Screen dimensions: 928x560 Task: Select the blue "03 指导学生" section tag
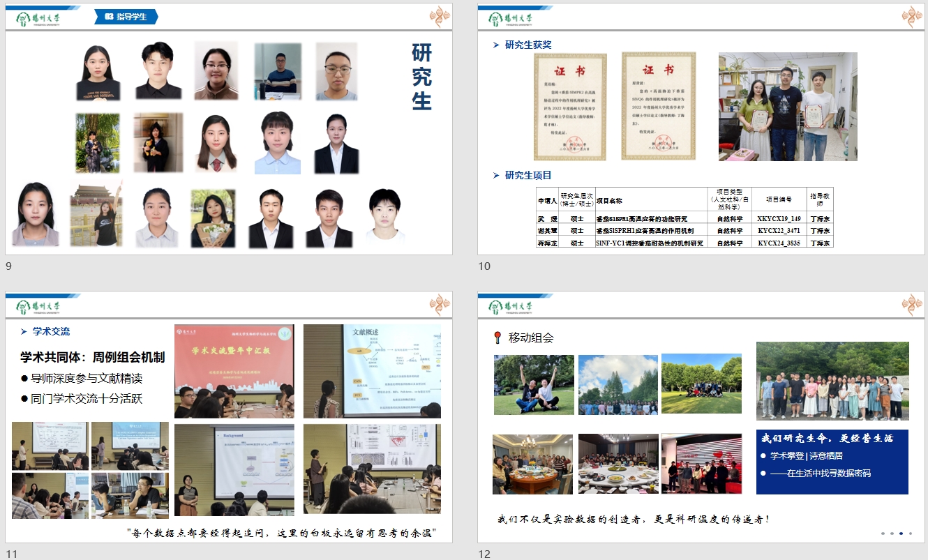tap(126, 17)
